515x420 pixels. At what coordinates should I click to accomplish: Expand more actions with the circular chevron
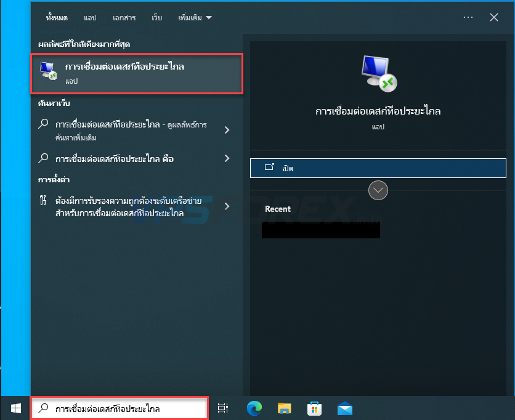[378, 190]
